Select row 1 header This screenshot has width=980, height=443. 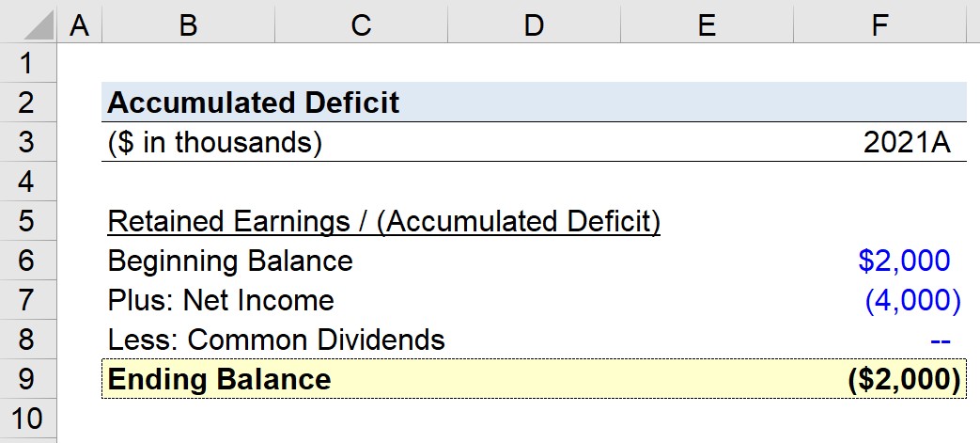tap(28, 63)
